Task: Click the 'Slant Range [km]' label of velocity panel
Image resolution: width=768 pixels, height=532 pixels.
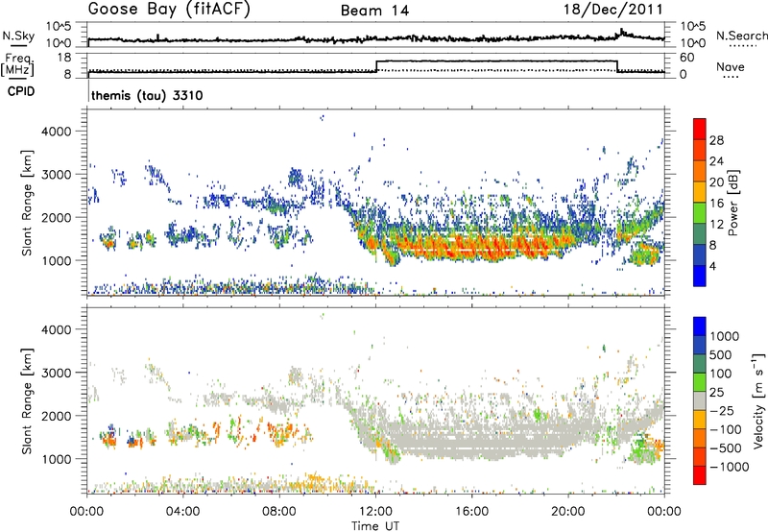Action: tap(28, 401)
